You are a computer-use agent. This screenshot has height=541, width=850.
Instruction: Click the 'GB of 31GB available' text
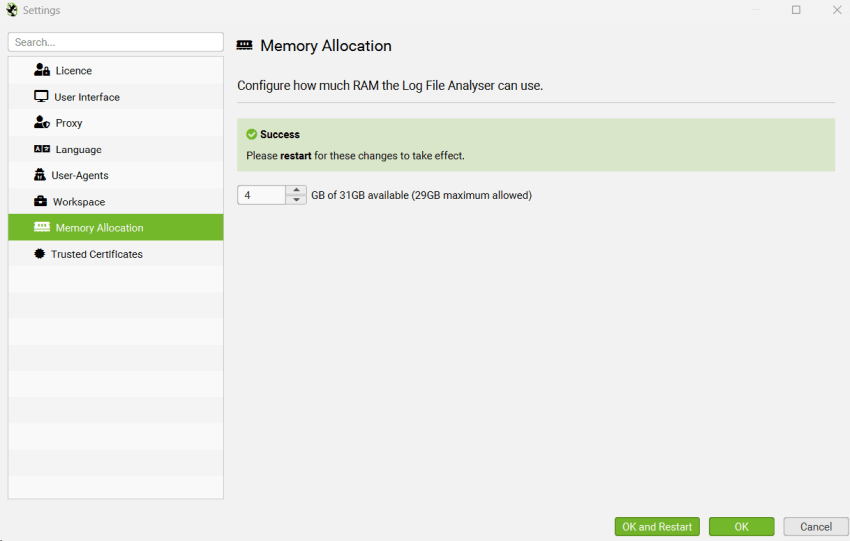(x=421, y=195)
